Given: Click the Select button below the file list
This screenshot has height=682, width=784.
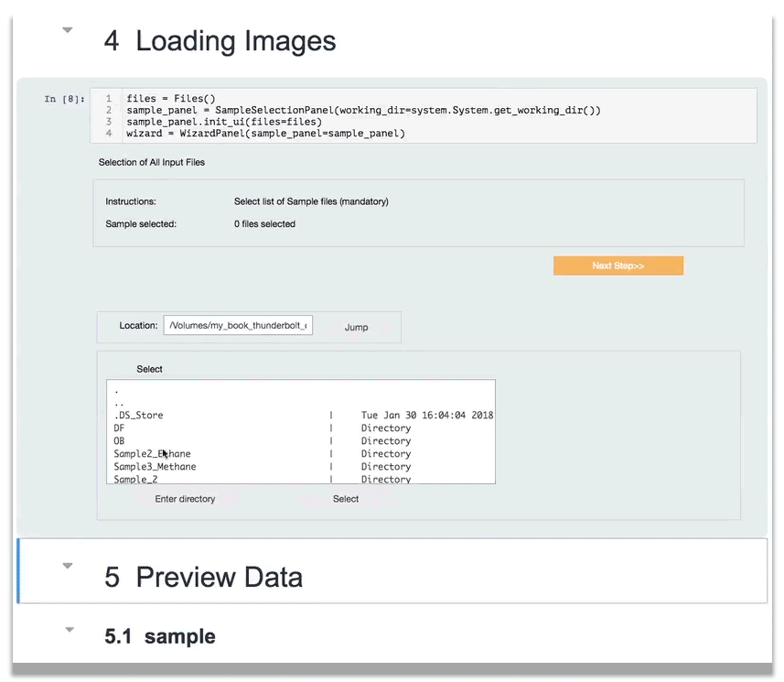Looking at the screenshot, I should click(x=345, y=499).
